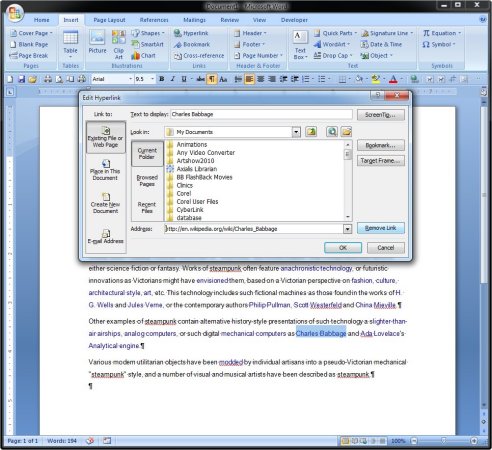
Task: Toggle Italic formatting in toolbar
Action: tap(173, 79)
